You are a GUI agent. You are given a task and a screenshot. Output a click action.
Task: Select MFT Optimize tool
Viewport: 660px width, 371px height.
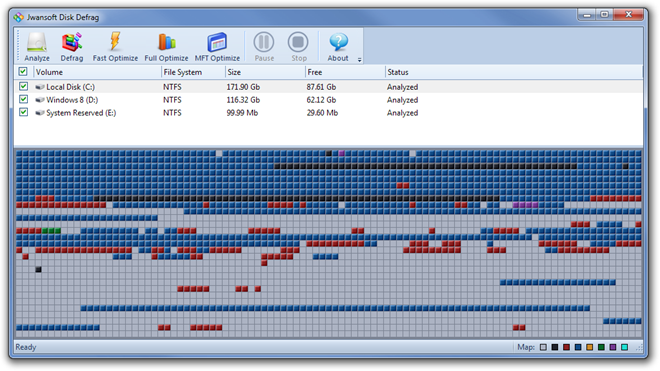(217, 46)
